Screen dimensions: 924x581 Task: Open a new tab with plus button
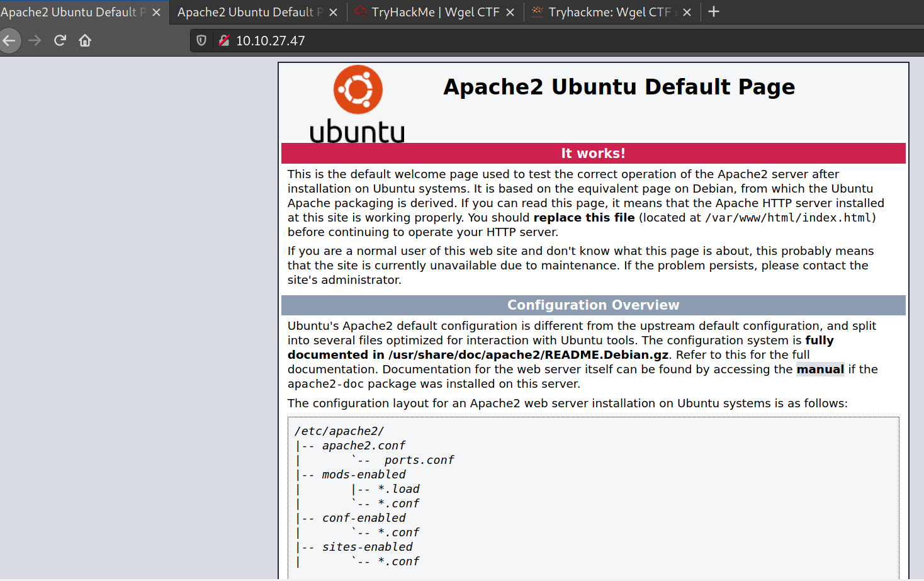click(714, 12)
